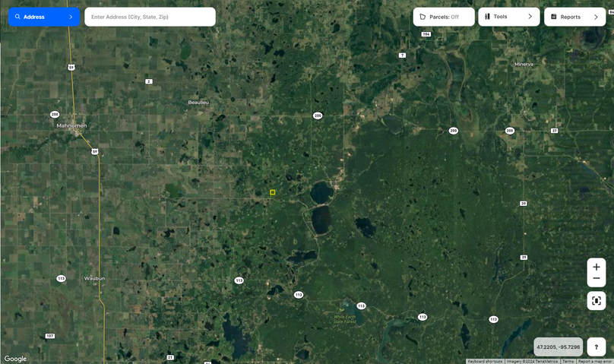Expand the Tools chevron arrow
The width and height of the screenshot is (614, 364).
530,17
